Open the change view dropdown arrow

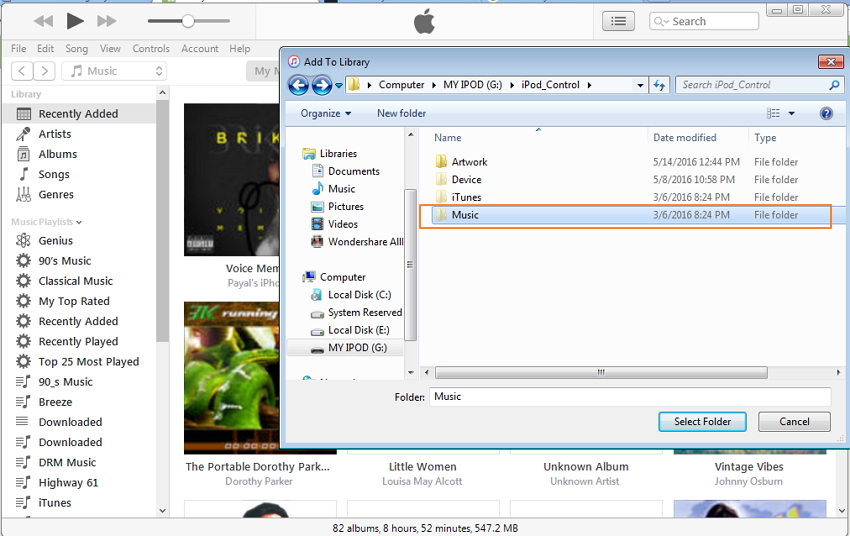pyautogui.click(x=792, y=114)
